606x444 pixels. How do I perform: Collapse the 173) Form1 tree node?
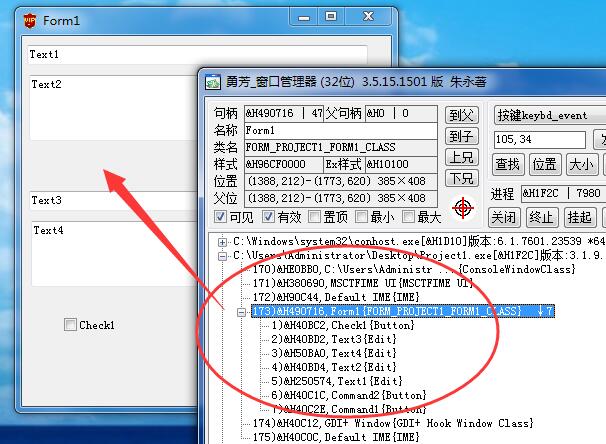[x=241, y=312]
